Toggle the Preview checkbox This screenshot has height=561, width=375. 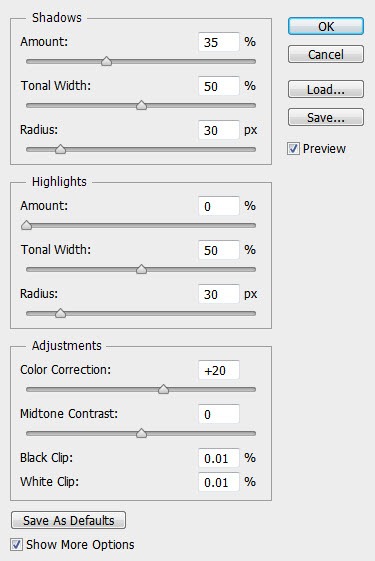point(293,148)
